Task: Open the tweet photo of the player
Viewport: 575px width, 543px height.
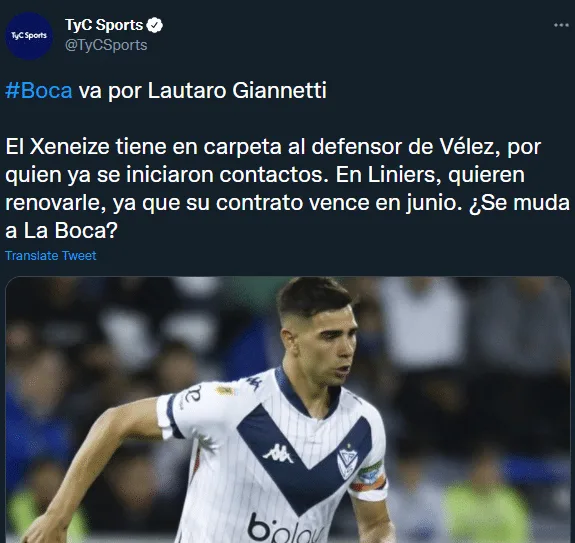Action: click(x=288, y=410)
